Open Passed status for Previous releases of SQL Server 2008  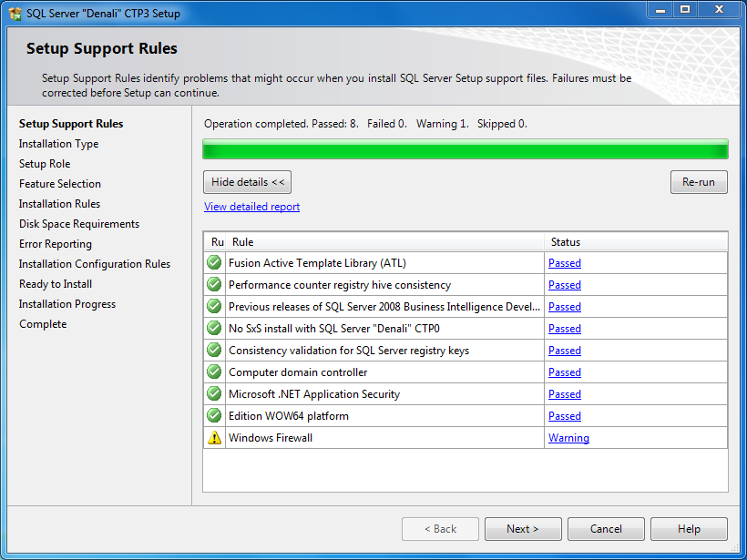[x=565, y=307]
